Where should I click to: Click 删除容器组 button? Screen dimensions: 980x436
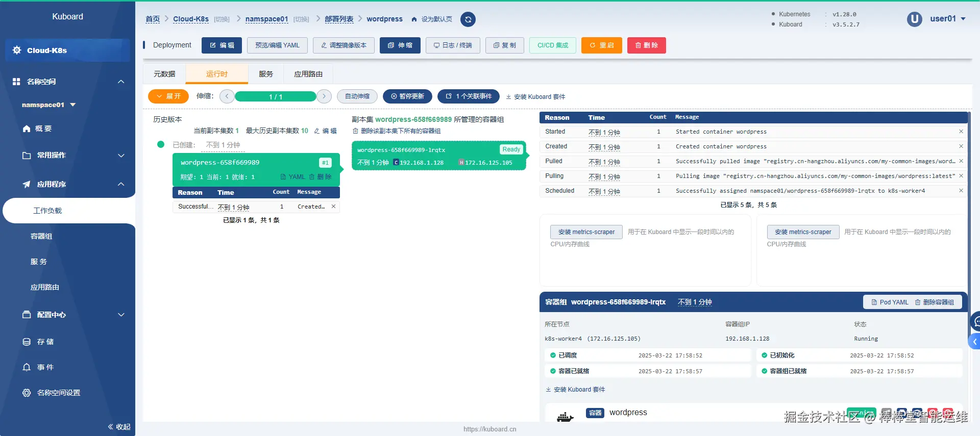[x=934, y=302]
